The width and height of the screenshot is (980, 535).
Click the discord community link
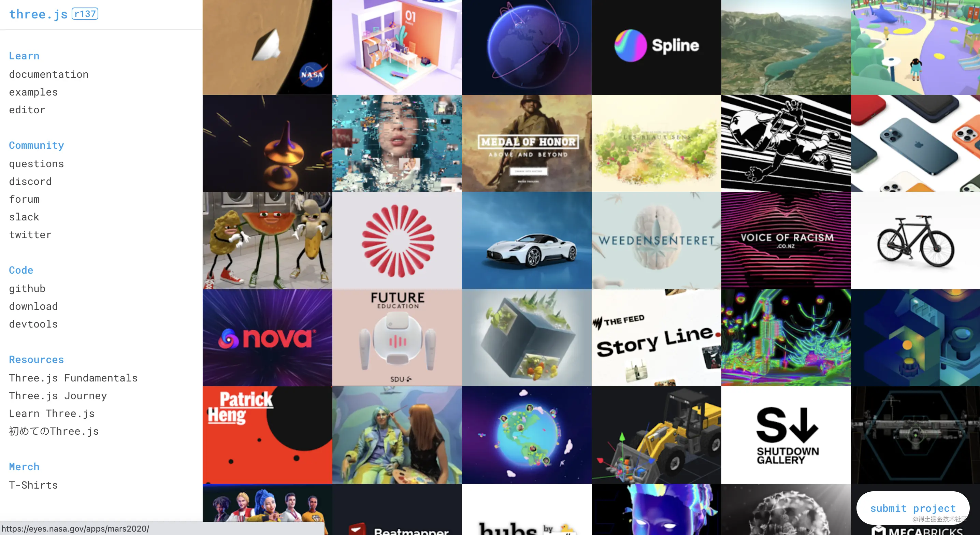pyautogui.click(x=29, y=181)
